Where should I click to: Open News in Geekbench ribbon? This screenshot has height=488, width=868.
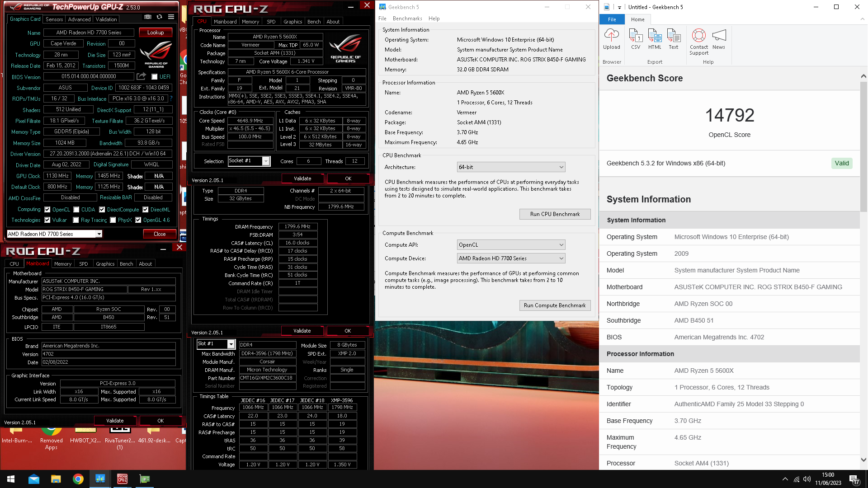(x=719, y=39)
